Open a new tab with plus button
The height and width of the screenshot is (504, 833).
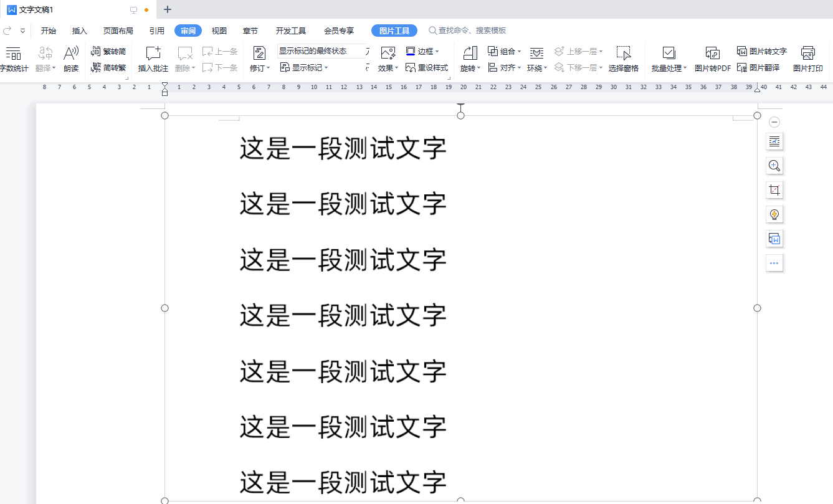[x=168, y=9]
